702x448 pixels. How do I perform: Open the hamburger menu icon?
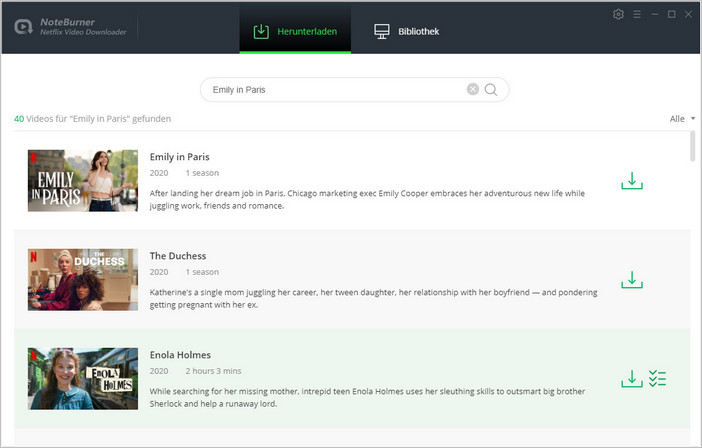[637, 15]
